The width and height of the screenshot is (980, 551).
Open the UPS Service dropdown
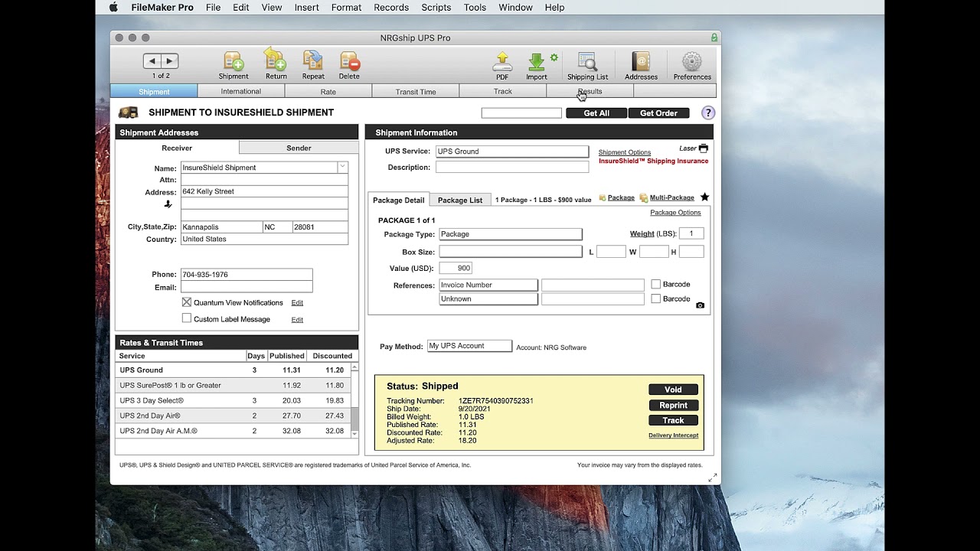click(511, 152)
